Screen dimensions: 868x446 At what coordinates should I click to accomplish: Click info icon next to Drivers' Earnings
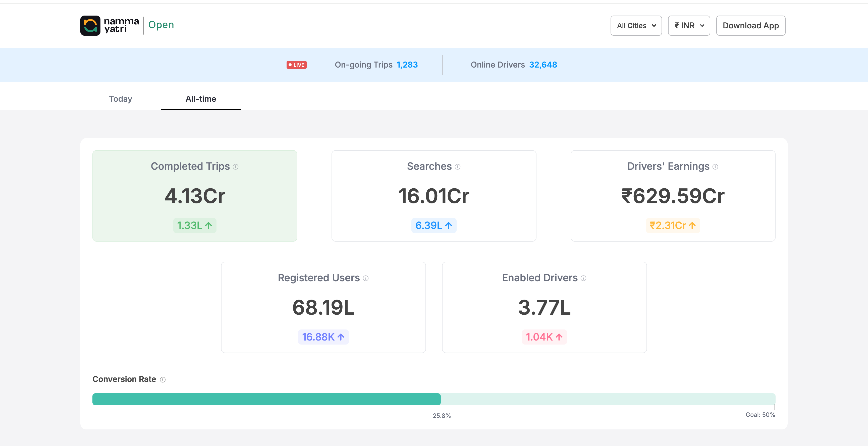tap(715, 167)
